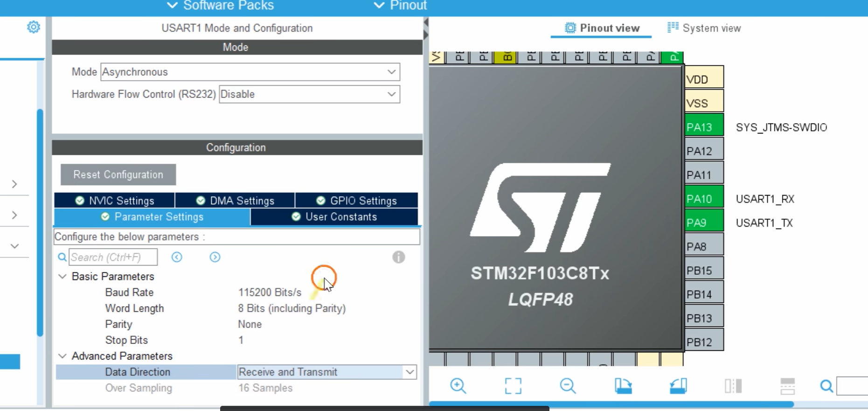Switch to Pinout view tab
868x411 pixels.
coord(602,28)
